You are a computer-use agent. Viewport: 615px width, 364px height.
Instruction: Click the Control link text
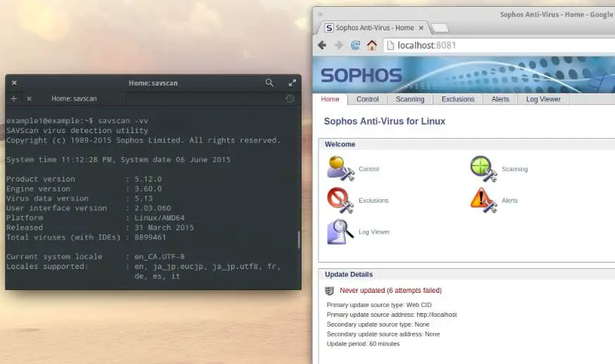click(368, 169)
